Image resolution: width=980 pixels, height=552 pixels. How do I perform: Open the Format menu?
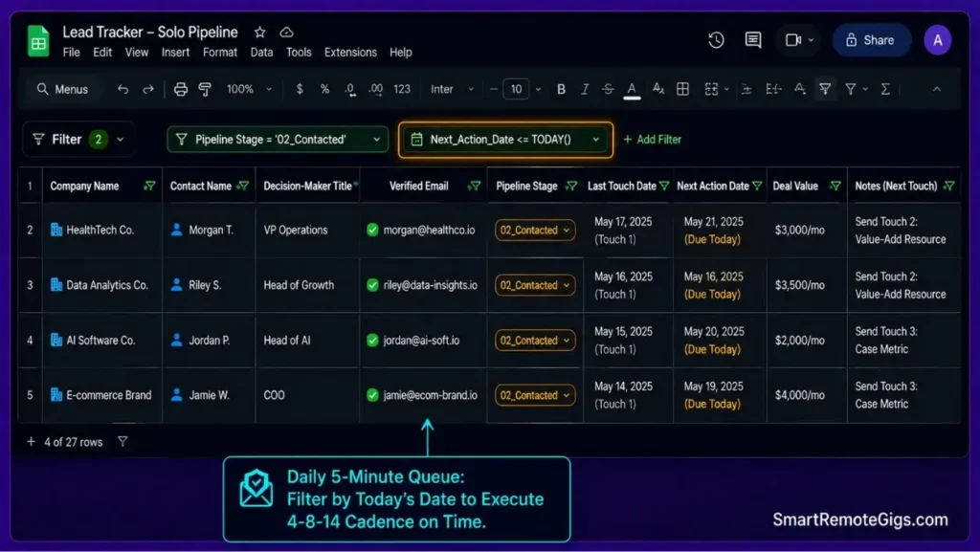(x=220, y=53)
